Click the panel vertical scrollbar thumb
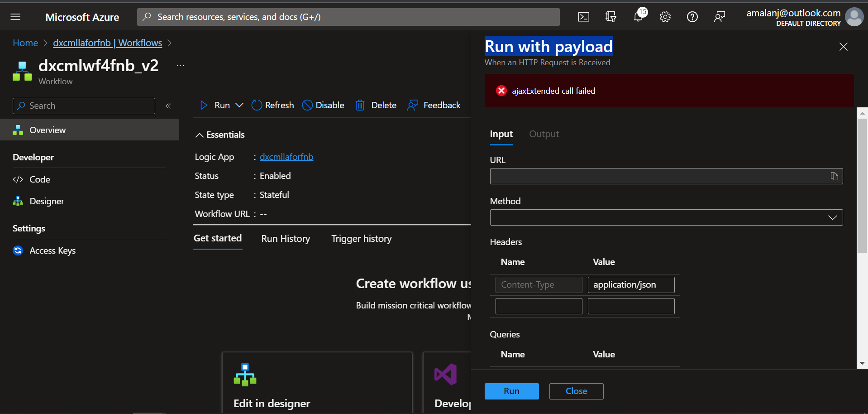 pyautogui.click(x=863, y=186)
